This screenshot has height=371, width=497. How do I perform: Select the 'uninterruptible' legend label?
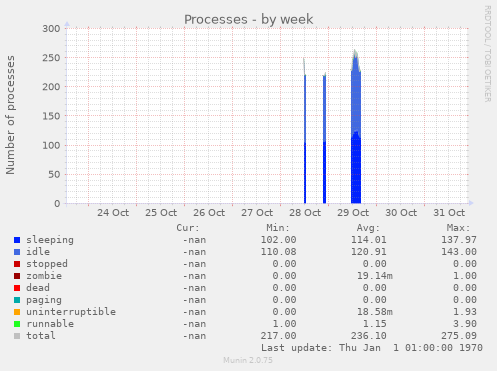[x=71, y=312]
